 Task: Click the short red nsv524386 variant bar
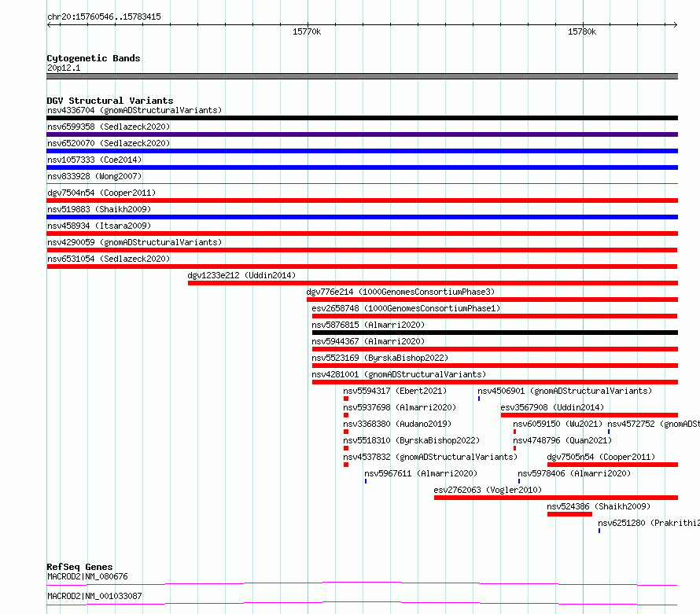pos(569,514)
